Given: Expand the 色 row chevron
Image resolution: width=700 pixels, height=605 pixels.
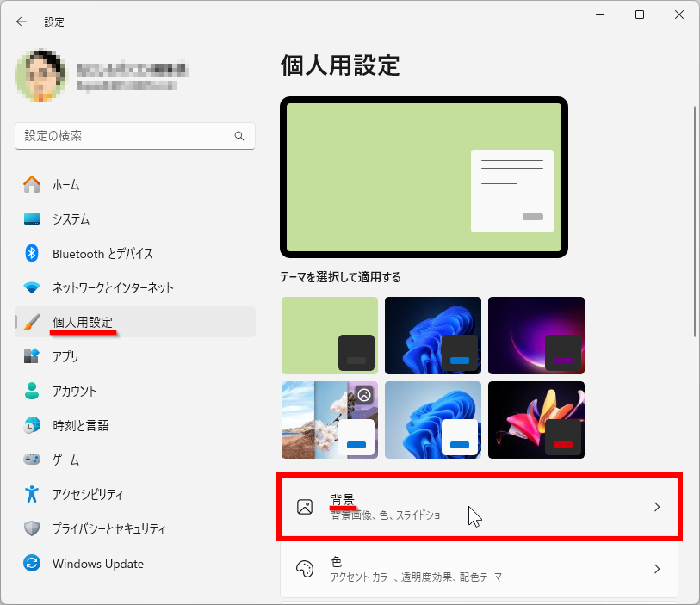Looking at the screenshot, I should pyautogui.click(x=657, y=569).
